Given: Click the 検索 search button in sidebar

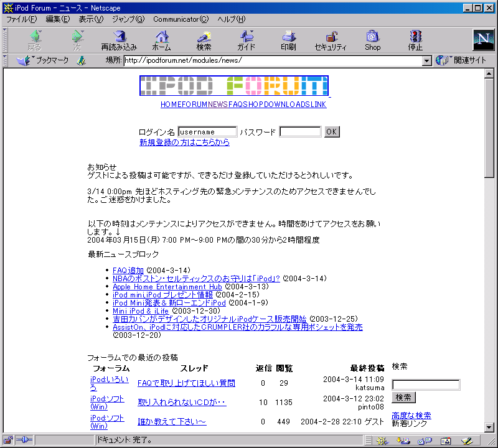Looking at the screenshot, I should pos(403,398).
